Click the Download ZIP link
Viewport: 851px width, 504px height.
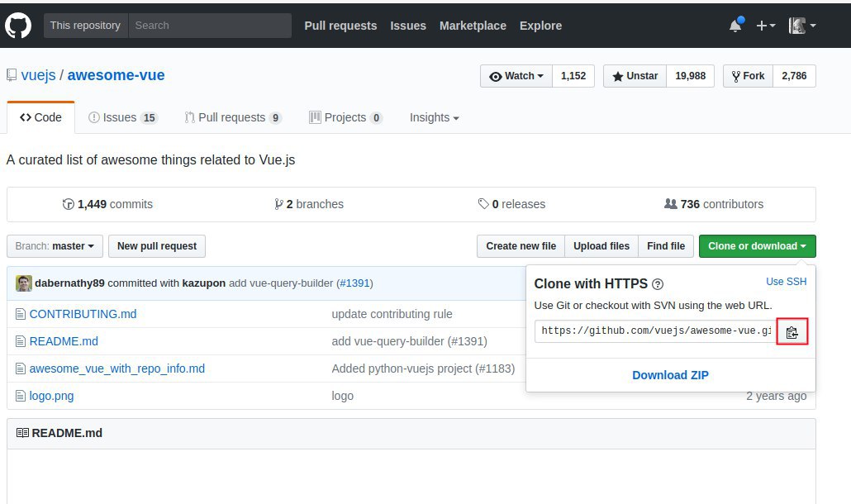670,375
